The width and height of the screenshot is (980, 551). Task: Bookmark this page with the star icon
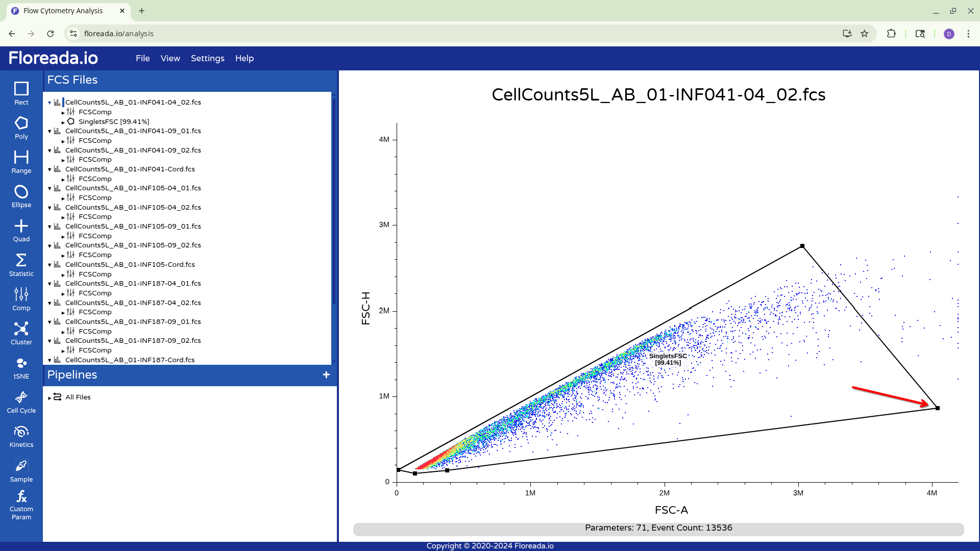pos(864,34)
